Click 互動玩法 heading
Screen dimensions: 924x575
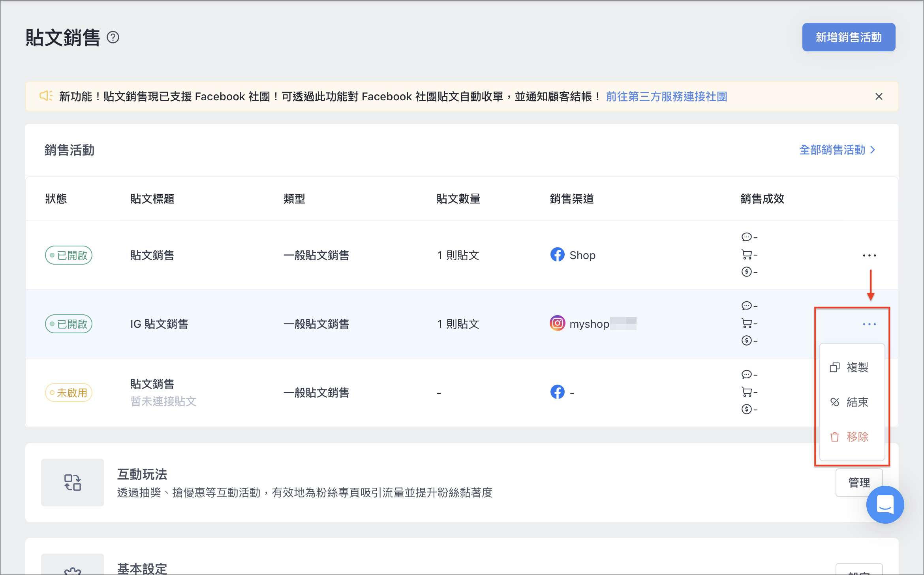click(142, 474)
